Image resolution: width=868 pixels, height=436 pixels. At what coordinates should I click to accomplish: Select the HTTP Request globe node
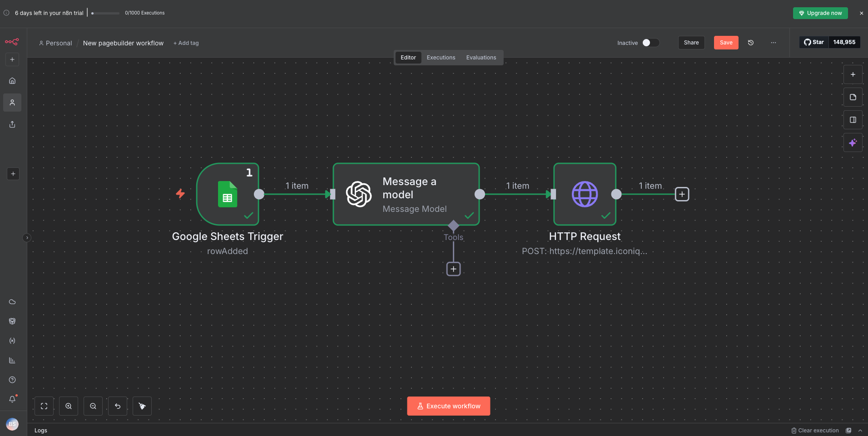point(585,194)
